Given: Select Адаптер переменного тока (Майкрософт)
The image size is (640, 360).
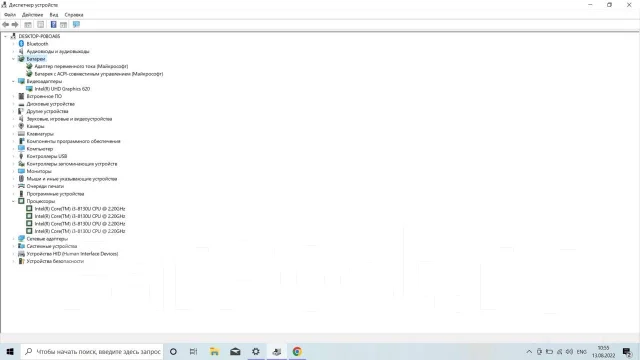Looking at the screenshot, I should click(81, 66).
